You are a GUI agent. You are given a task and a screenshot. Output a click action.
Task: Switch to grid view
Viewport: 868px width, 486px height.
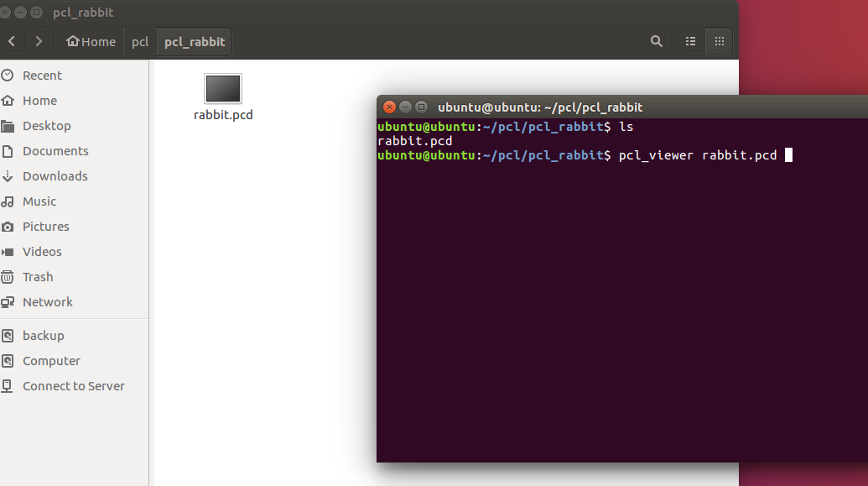click(719, 42)
